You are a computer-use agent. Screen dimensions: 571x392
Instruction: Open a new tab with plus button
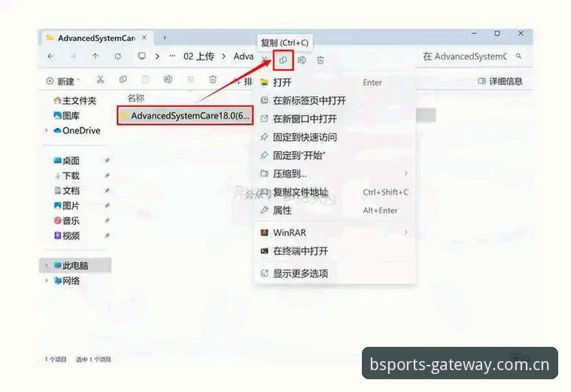pyautogui.click(x=165, y=38)
